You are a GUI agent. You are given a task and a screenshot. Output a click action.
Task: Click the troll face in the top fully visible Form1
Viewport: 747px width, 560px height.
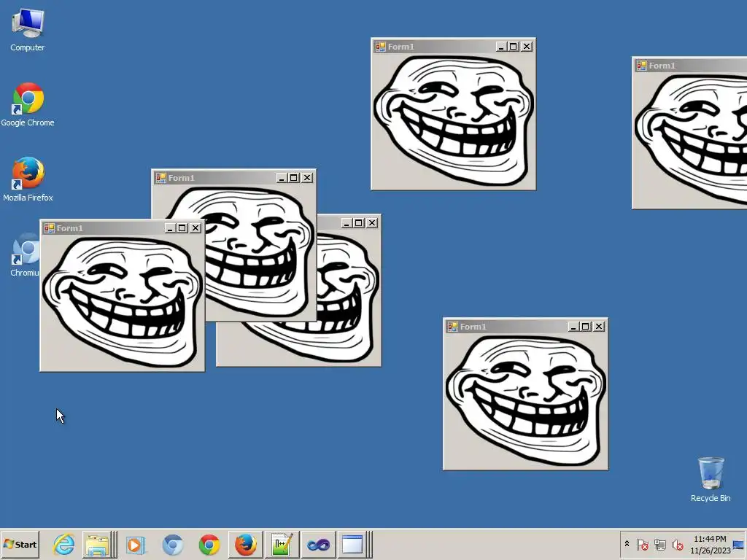pos(453,120)
